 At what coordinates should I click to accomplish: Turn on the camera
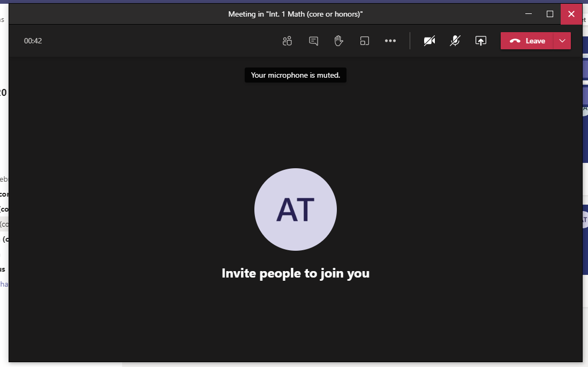429,41
